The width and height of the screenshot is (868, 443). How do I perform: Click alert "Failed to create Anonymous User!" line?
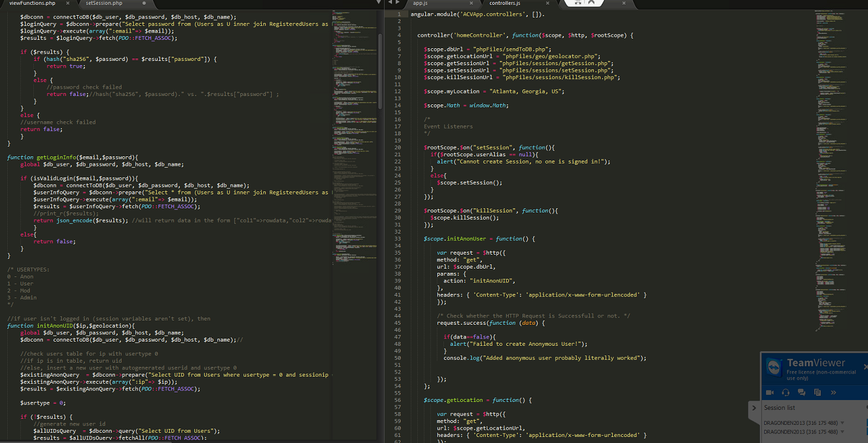[519, 343]
